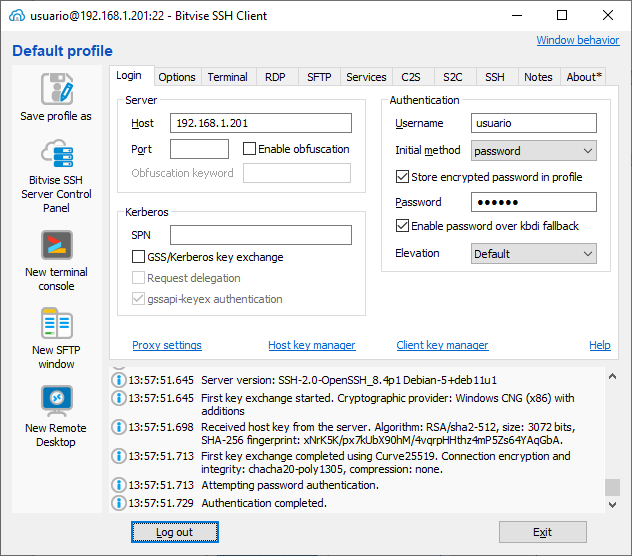The height and width of the screenshot is (556, 632).
Task: Expand the Initial method dropdown
Action: click(534, 151)
